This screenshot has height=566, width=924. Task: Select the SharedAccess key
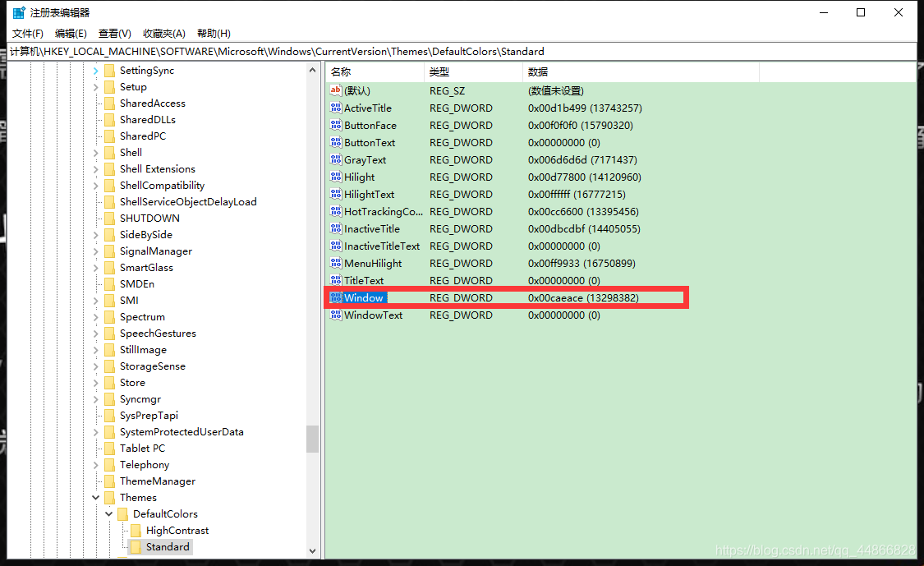pyautogui.click(x=153, y=104)
